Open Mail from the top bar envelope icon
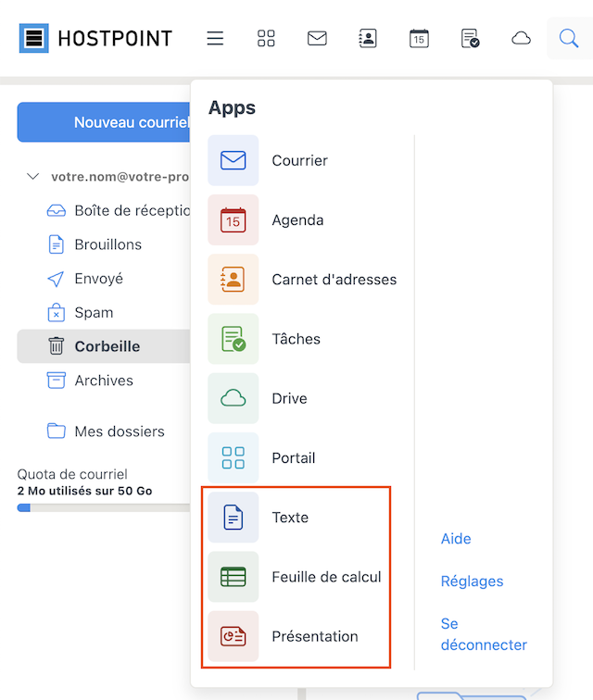593x700 pixels. point(317,38)
